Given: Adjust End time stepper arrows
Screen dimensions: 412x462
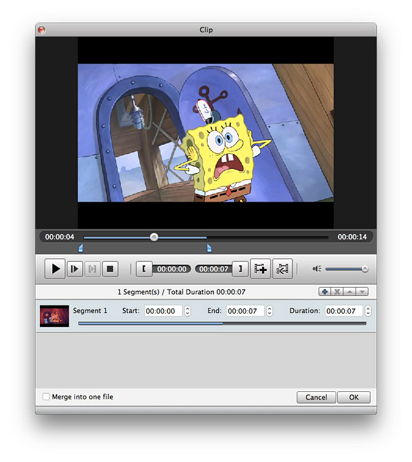Looking at the screenshot, I should (269, 311).
